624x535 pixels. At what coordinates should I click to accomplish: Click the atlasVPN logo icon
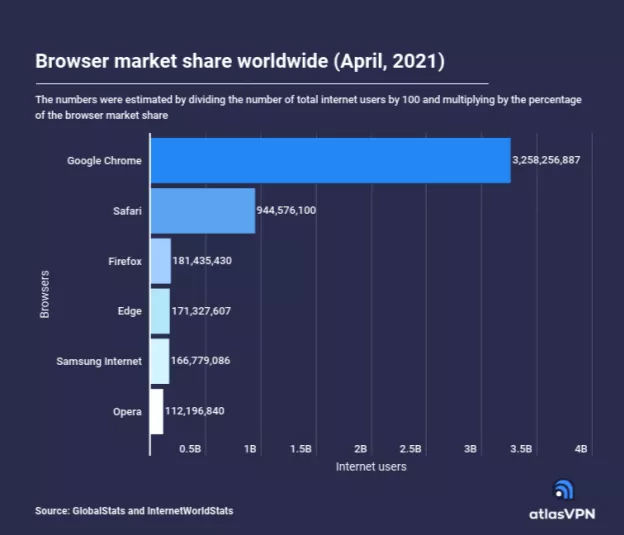(564, 490)
